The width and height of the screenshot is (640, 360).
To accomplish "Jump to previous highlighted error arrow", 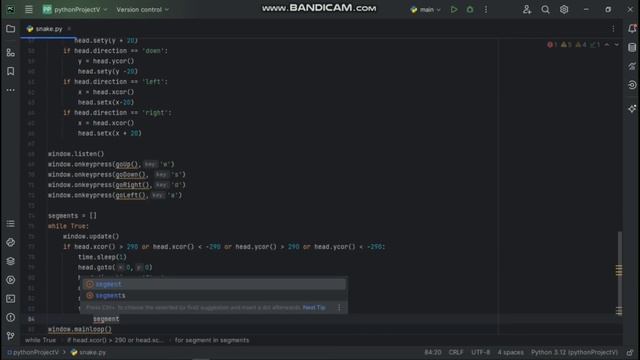I will 607,44.
